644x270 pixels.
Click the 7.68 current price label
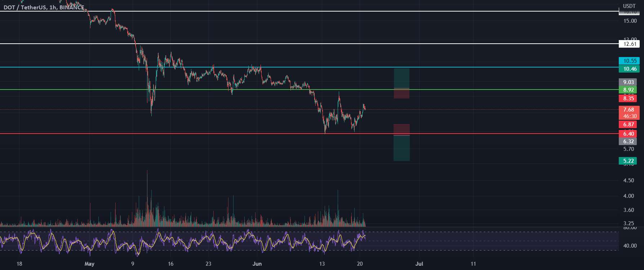629,110
